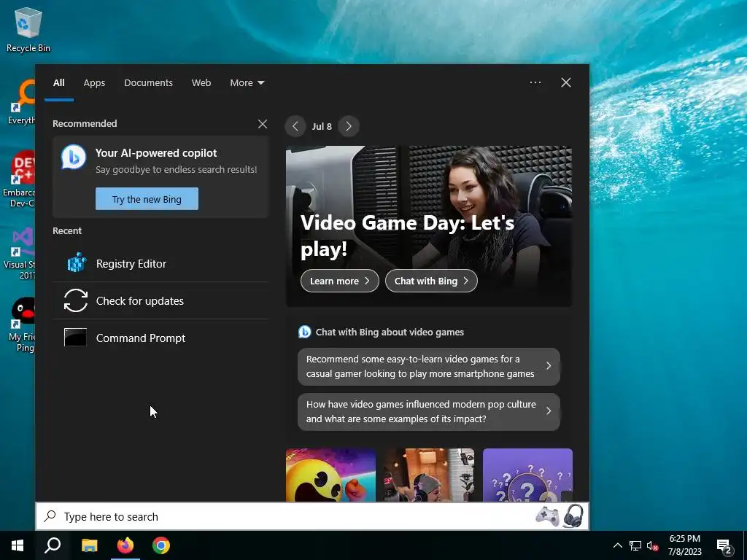Open the purple question marks thumbnail
747x560 pixels.
click(527, 475)
